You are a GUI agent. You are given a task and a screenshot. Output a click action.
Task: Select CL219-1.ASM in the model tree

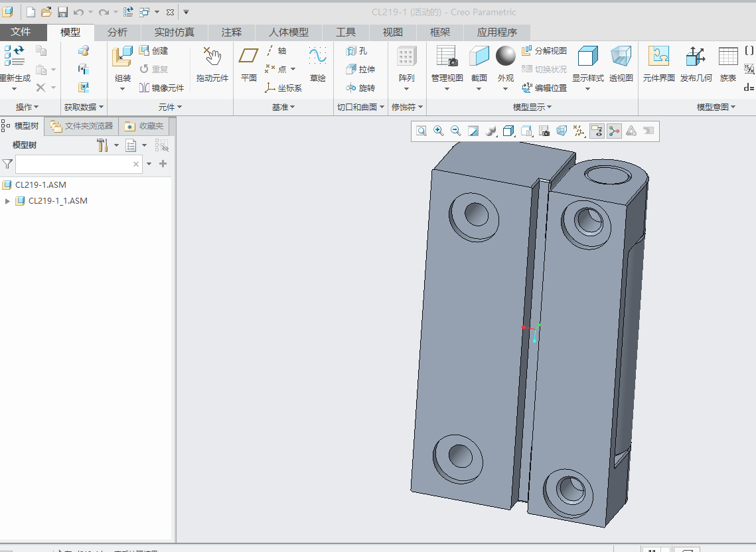click(x=40, y=184)
